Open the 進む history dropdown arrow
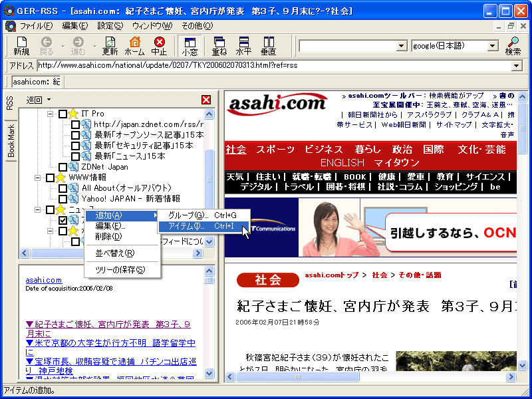Image resolution: width=532 pixels, height=399 pixels. [94, 46]
